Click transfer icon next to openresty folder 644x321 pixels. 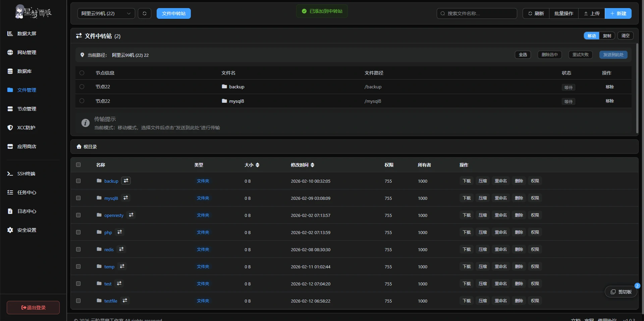pyautogui.click(x=131, y=215)
